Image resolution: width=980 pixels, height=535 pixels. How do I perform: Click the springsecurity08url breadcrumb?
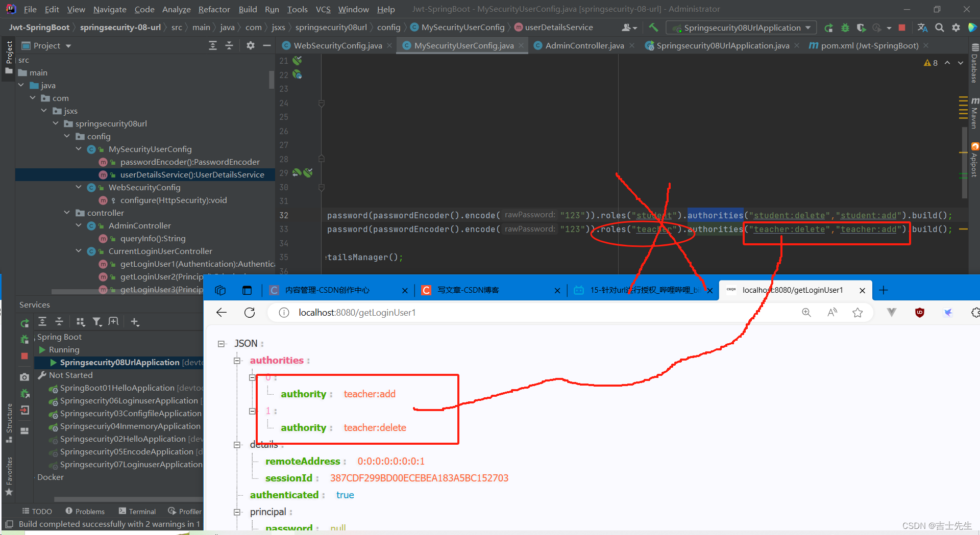[x=331, y=28]
